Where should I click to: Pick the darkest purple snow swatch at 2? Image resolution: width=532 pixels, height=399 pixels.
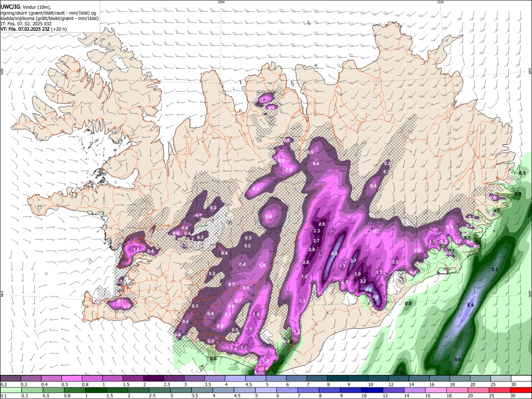coord(153,379)
